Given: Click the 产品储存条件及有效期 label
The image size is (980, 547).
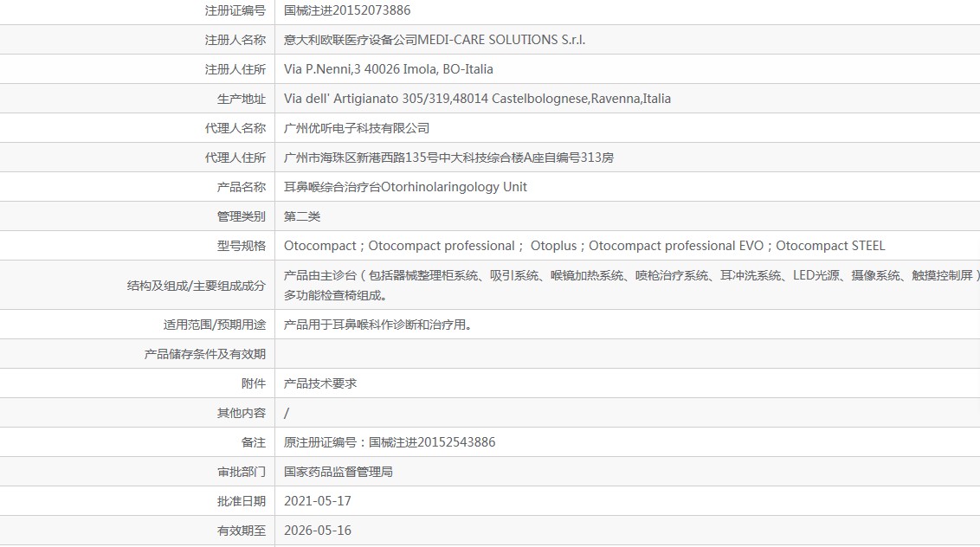Looking at the screenshot, I should 205,354.
